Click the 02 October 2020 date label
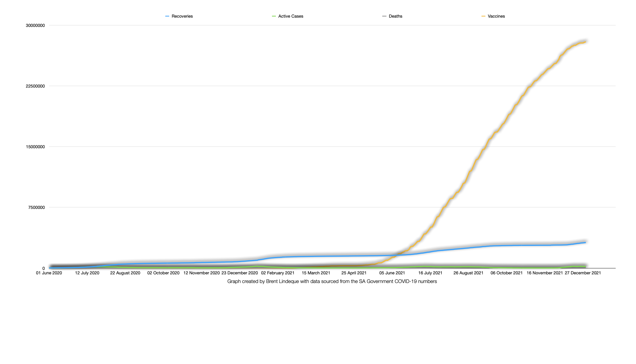Viewport: 636px width, 364px height. (x=163, y=273)
